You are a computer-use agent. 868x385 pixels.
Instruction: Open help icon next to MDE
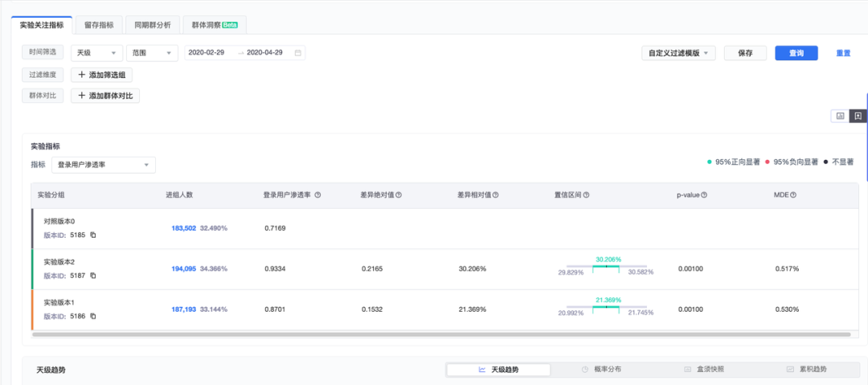792,195
